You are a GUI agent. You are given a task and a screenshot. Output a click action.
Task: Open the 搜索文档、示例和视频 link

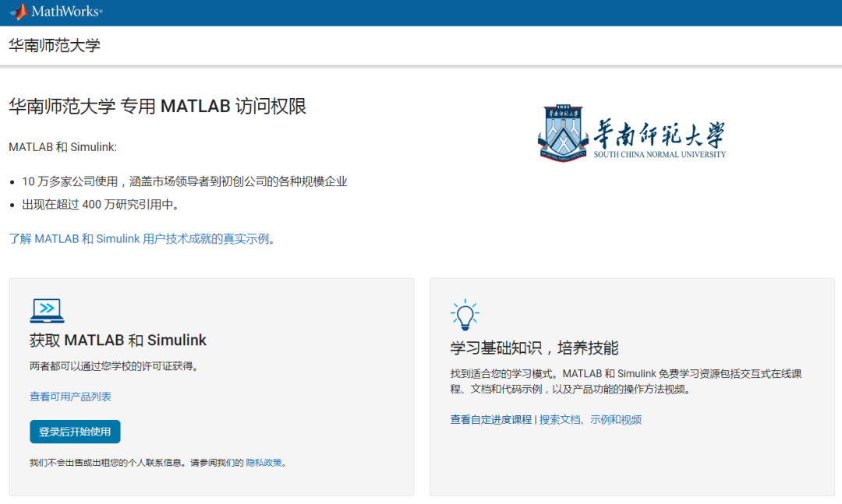pos(590,420)
